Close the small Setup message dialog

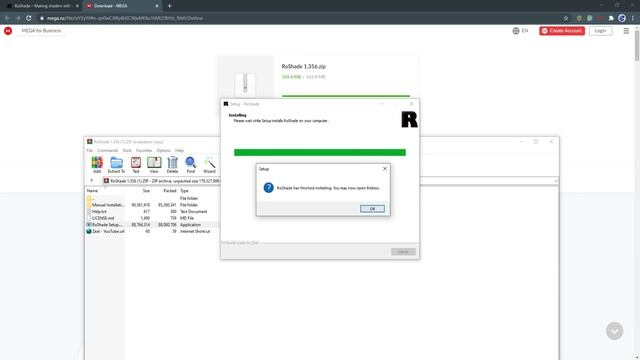click(384, 169)
